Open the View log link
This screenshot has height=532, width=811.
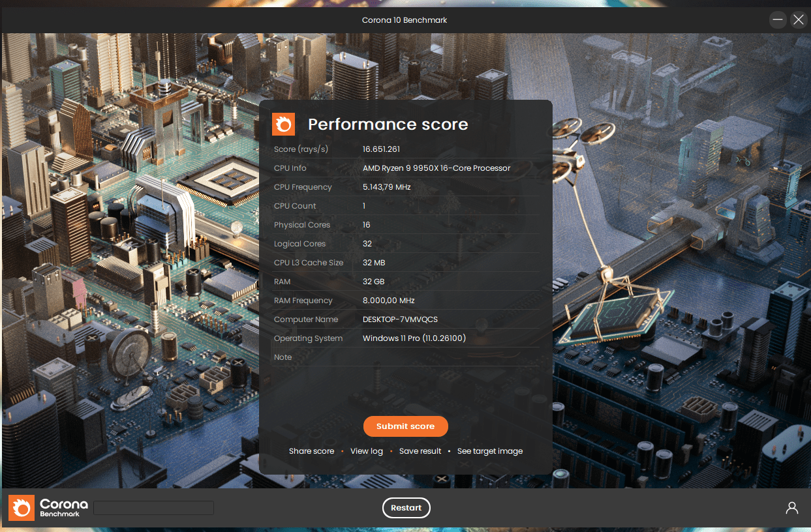[x=367, y=451]
